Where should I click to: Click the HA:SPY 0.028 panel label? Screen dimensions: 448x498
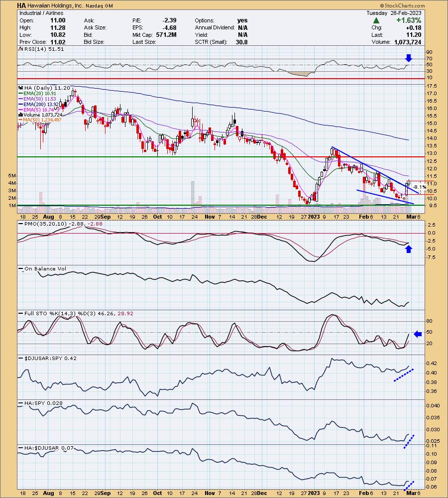[x=44, y=403]
